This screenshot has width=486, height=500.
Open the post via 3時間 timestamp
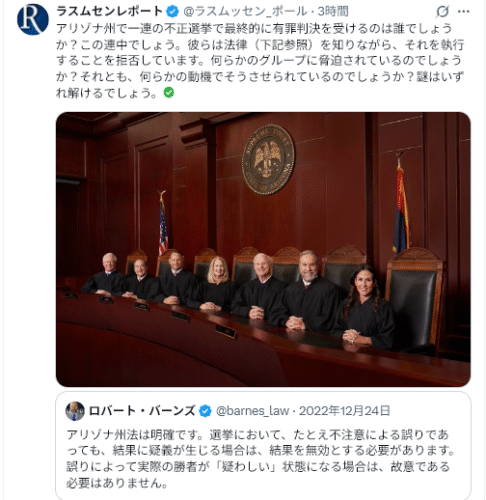click(333, 12)
